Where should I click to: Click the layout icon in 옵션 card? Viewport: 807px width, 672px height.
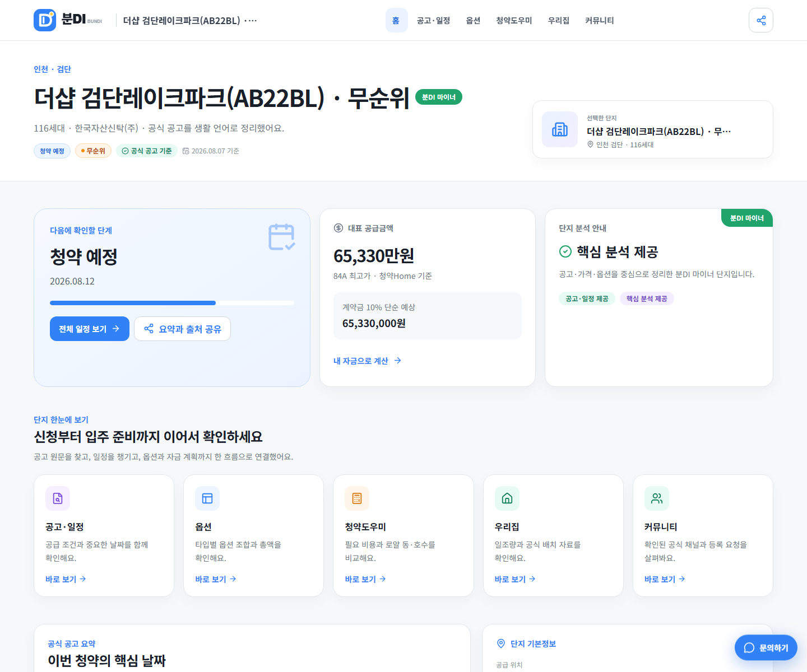[x=207, y=498]
